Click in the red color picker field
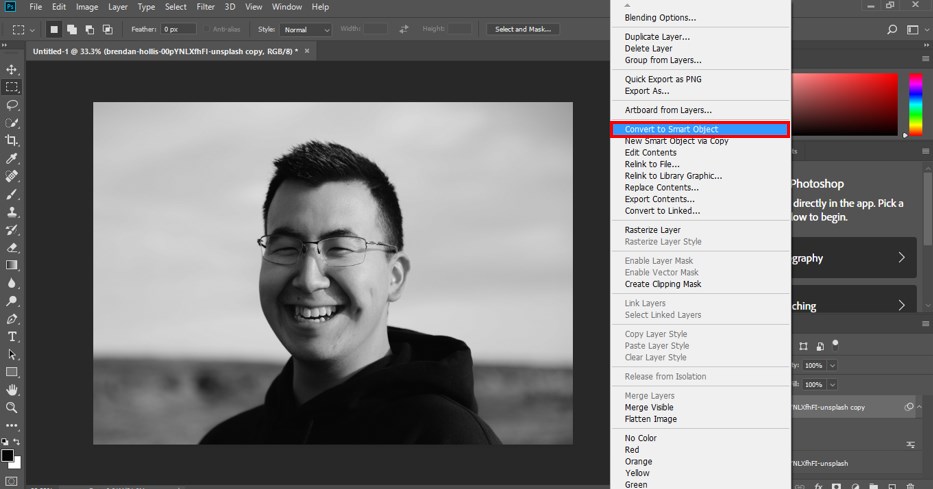Viewport: 933px width, 489px height. coord(845,104)
